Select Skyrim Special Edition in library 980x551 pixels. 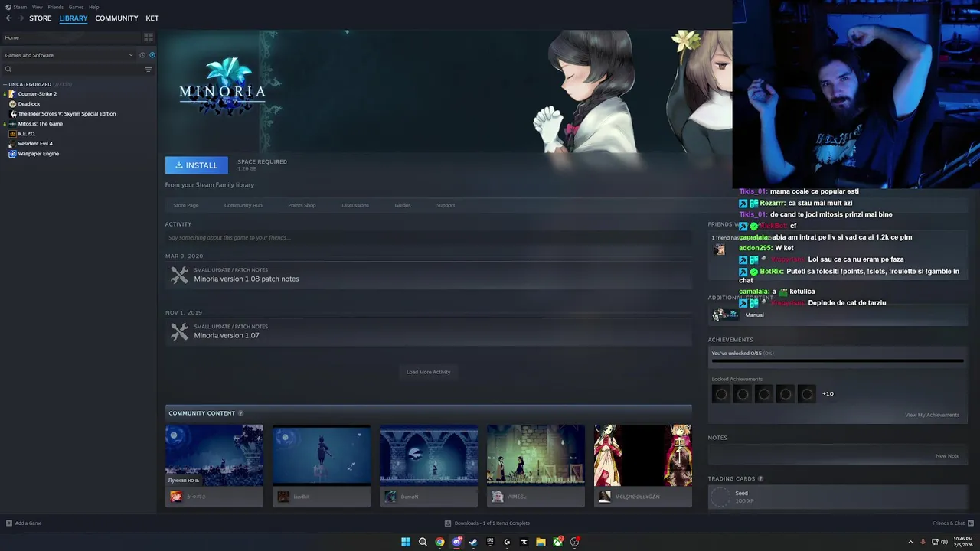click(66, 114)
